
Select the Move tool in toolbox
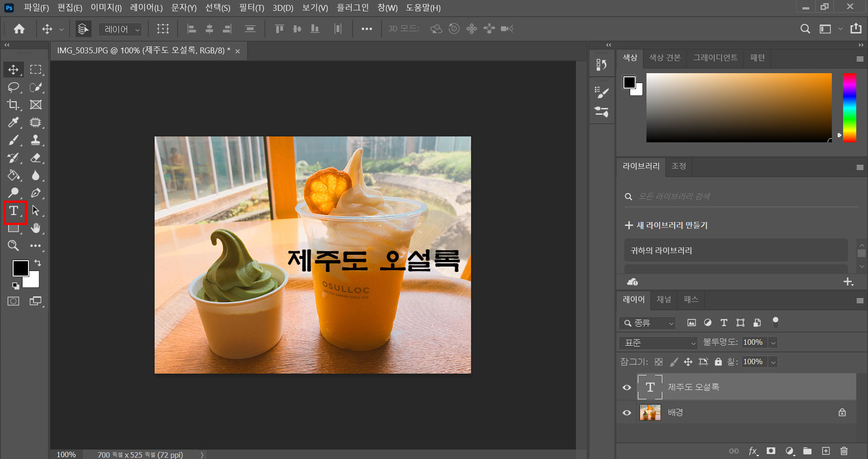coord(14,70)
